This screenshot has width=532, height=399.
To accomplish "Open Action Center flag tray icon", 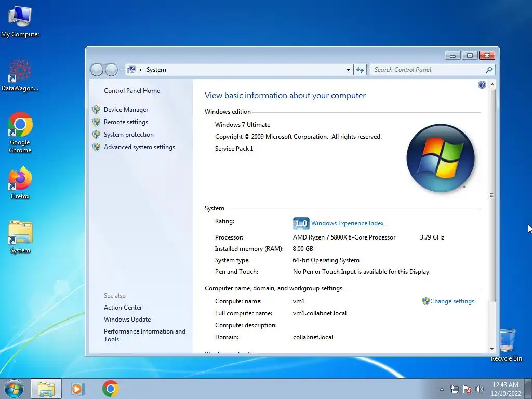I will coord(467,389).
